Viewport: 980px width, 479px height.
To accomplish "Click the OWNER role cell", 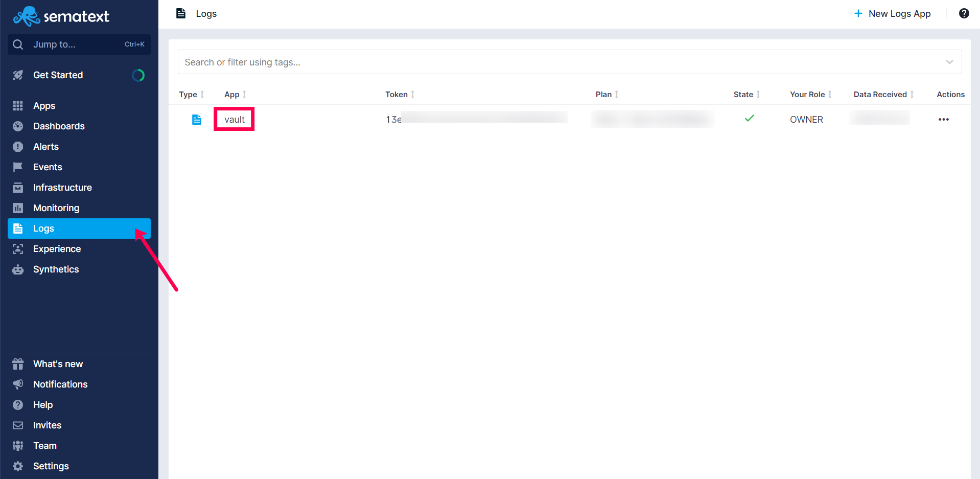I will coord(806,120).
